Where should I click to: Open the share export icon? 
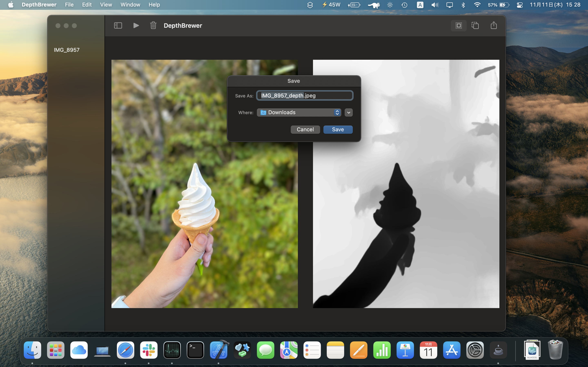(493, 25)
